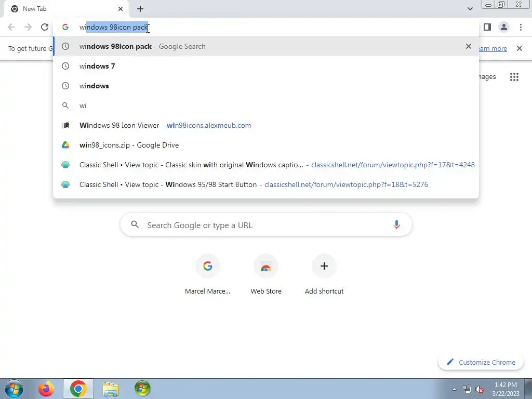The image size is (532, 399).
Task: Open win98_icons.zip Google Drive suggestion
Action: (267, 145)
